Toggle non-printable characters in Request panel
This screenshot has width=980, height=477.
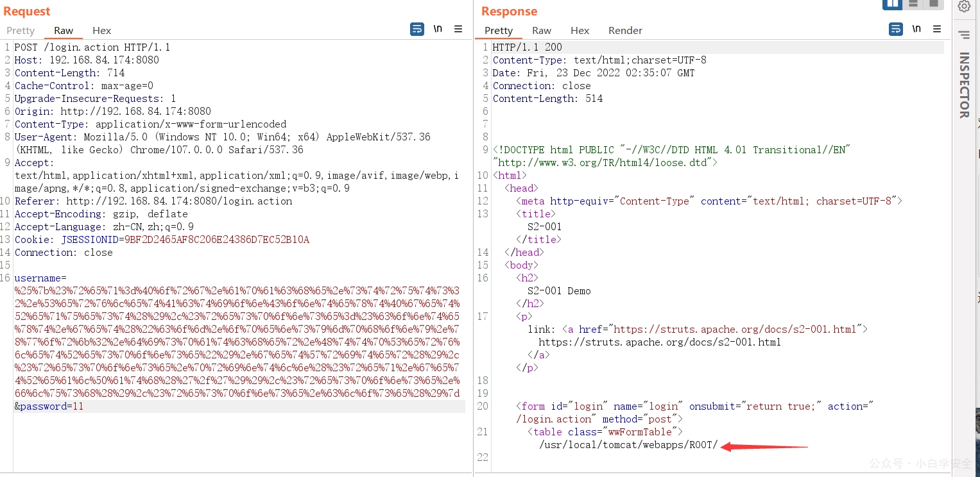438,29
